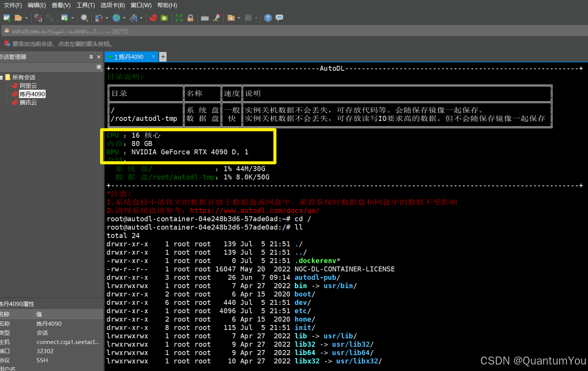
Task: Click the greyed pane layout icon
Action: pos(248,18)
